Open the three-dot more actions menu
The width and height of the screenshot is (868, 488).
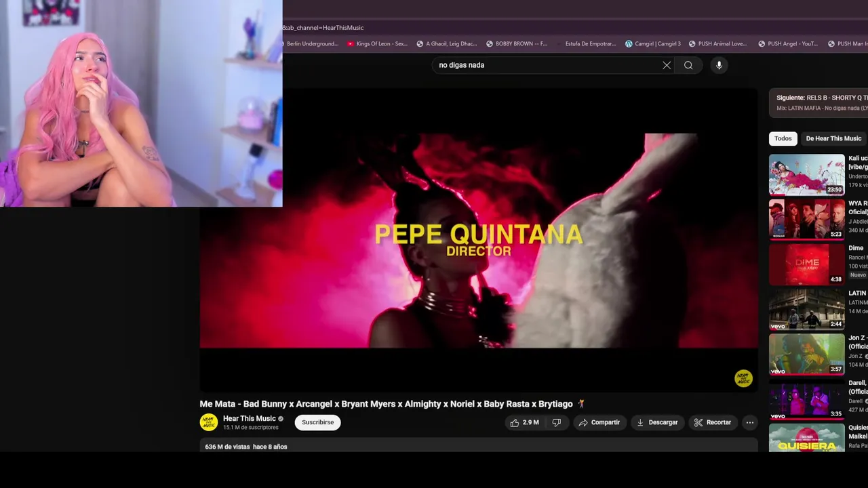pyautogui.click(x=750, y=422)
